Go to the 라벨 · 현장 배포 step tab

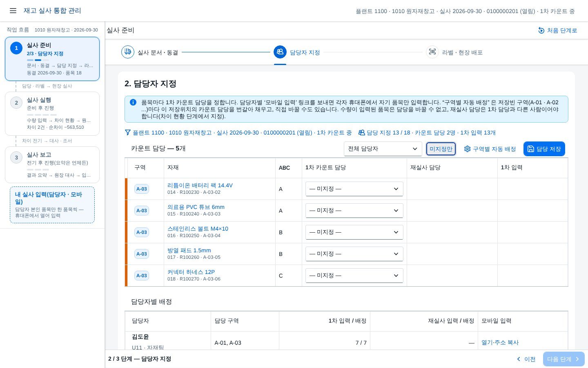(454, 52)
